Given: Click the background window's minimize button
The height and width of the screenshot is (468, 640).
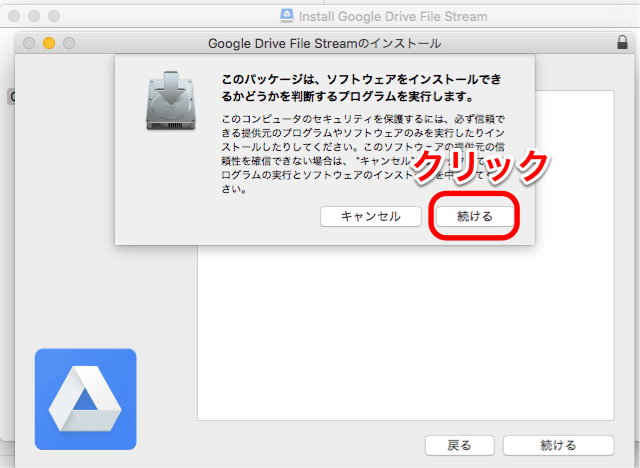Looking at the screenshot, I should [33, 16].
